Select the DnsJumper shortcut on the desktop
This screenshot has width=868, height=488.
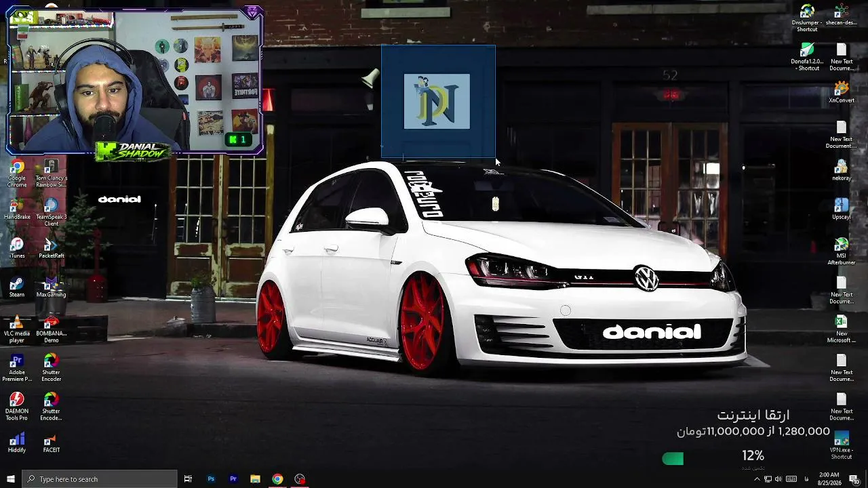pyautogui.click(x=807, y=18)
